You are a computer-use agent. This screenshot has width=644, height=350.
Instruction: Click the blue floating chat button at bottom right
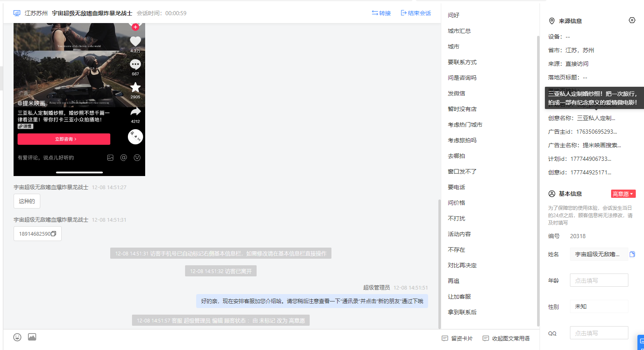pyautogui.click(x=641, y=342)
